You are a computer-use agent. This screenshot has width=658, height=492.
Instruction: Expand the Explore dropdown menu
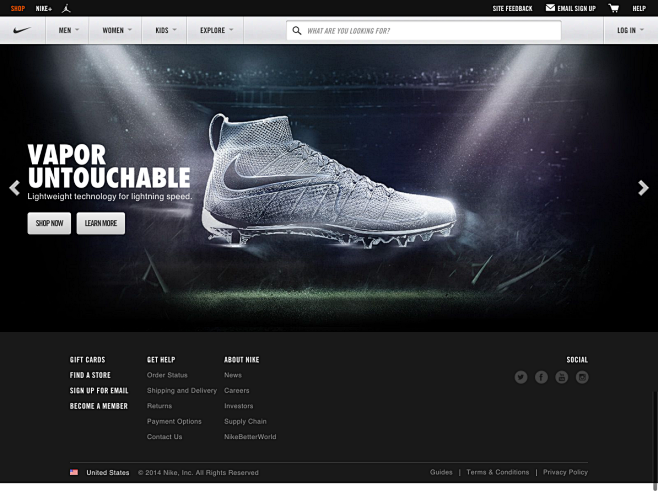click(216, 30)
